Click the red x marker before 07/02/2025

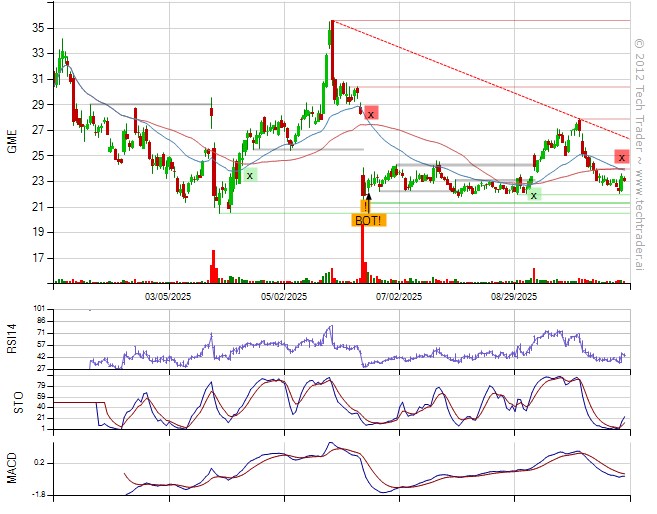coord(371,113)
